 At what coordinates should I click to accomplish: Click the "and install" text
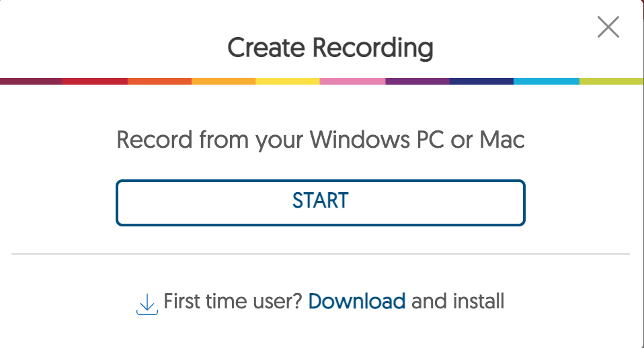tap(458, 301)
